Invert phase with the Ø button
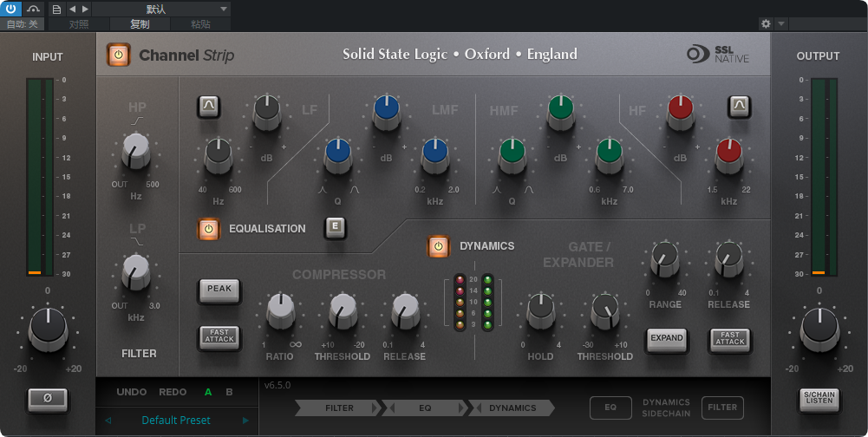Viewport: 868px width, 437px height. click(48, 399)
